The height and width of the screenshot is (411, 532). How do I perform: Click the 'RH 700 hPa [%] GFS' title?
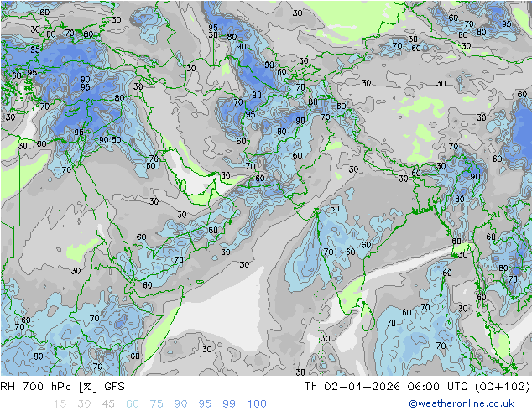62,386
